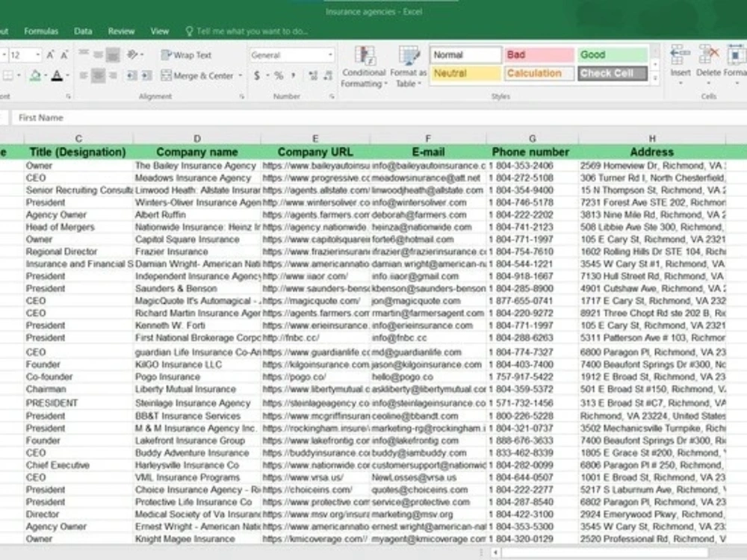
Task: Open the Review ribbon tab
Action: click(x=121, y=31)
